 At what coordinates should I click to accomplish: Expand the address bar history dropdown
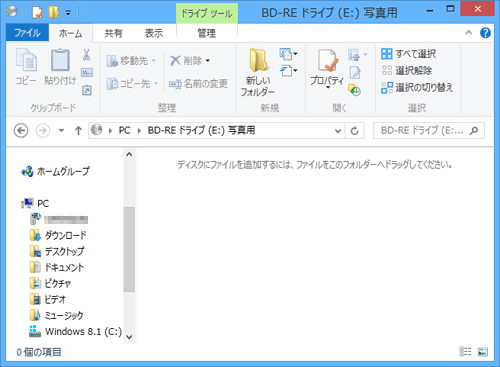tap(338, 131)
